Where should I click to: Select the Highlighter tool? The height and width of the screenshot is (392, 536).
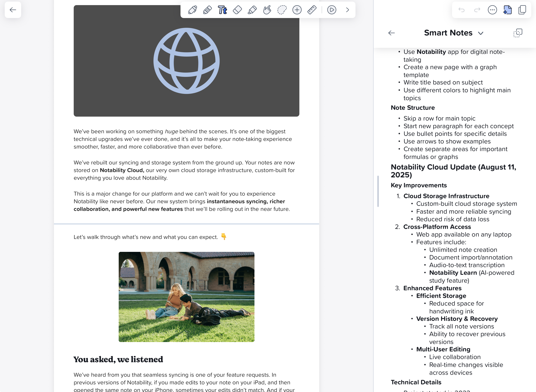(x=252, y=10)
